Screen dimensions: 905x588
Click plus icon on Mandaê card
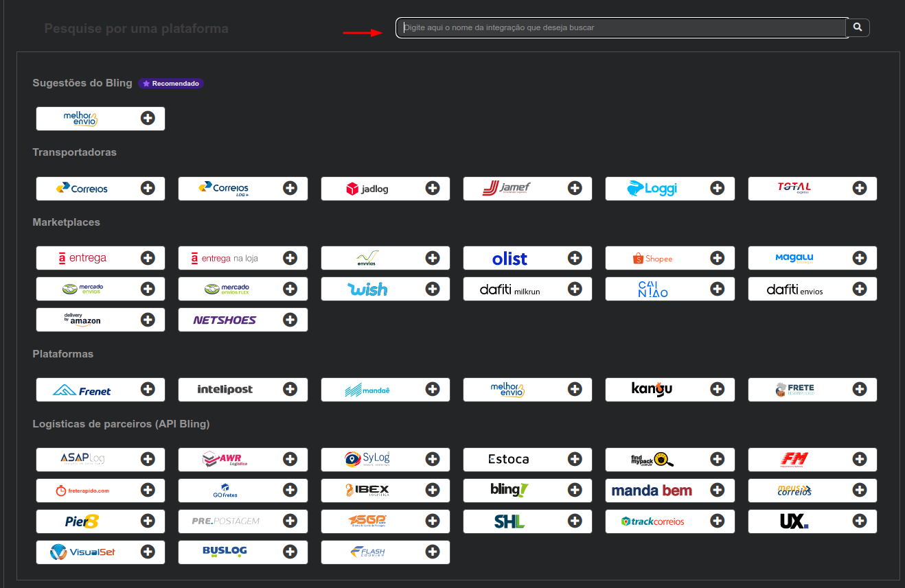tap(433, 390)
